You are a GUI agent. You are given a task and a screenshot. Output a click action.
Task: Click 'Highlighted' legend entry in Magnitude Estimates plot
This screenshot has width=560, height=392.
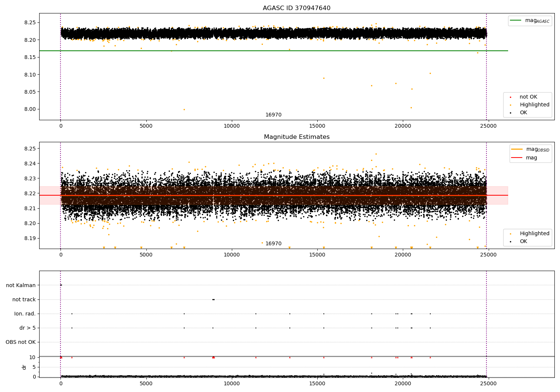coord(534,234)
